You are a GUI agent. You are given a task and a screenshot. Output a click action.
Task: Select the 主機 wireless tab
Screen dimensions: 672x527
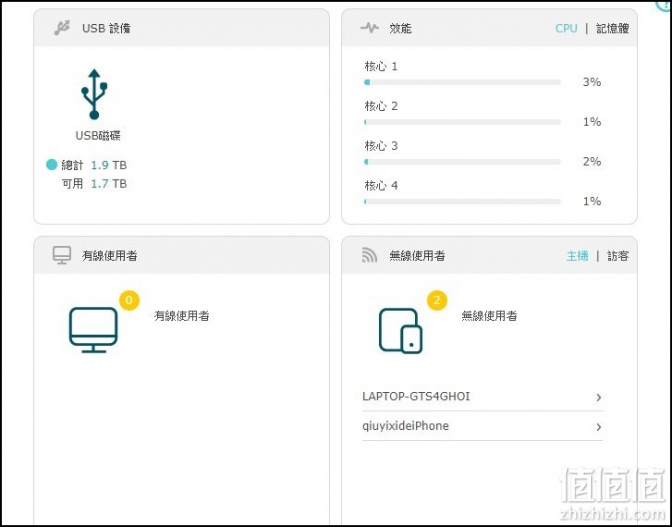tap(577, 256)
